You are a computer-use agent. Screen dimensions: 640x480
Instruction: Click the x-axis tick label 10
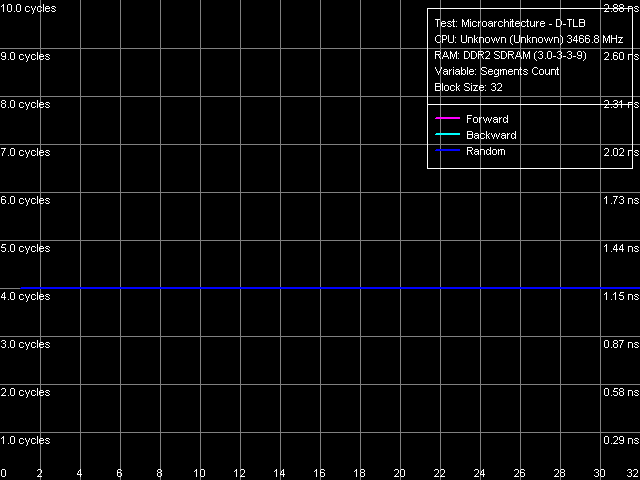coord(199,473)
